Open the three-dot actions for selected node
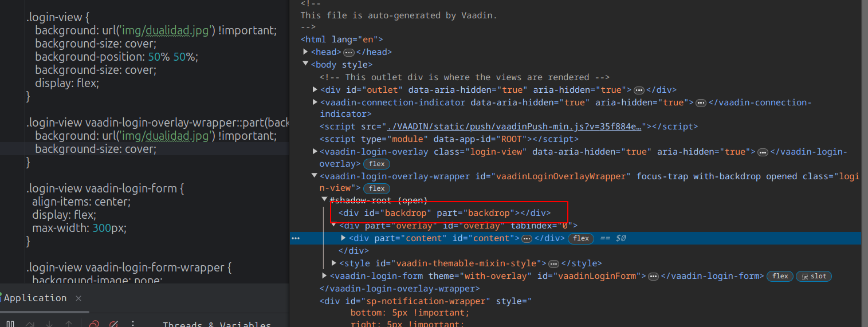 (296, 238)
